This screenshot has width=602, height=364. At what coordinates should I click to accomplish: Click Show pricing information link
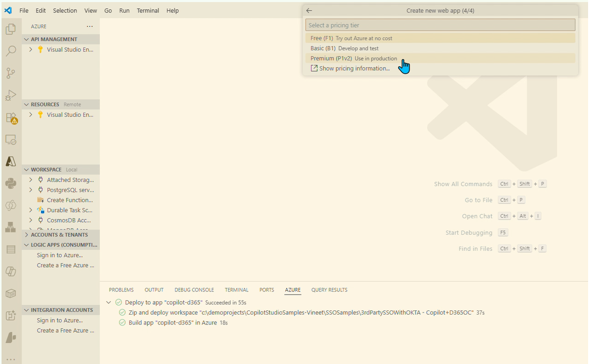click(354, 68)
